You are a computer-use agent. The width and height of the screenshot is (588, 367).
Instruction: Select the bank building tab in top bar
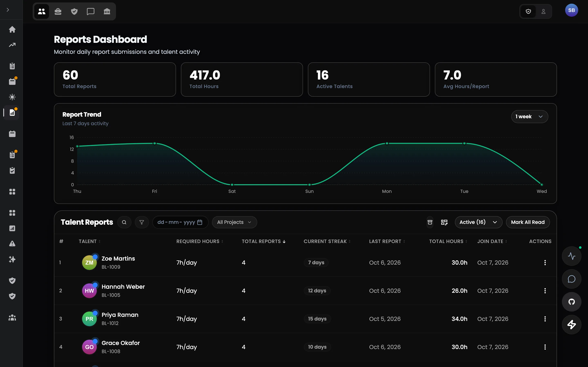pyautogui.click(x=107, y=11)
